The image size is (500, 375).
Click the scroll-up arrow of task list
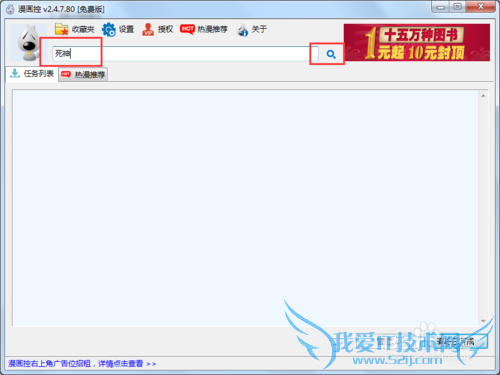click(x=483, y=96)
